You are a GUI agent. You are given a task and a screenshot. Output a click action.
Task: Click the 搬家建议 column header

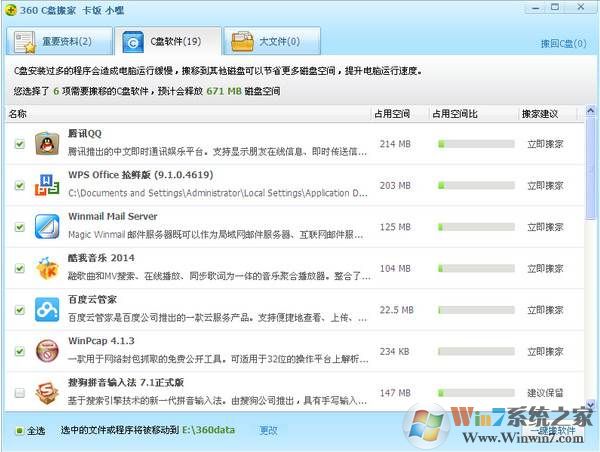pos(547,114)
